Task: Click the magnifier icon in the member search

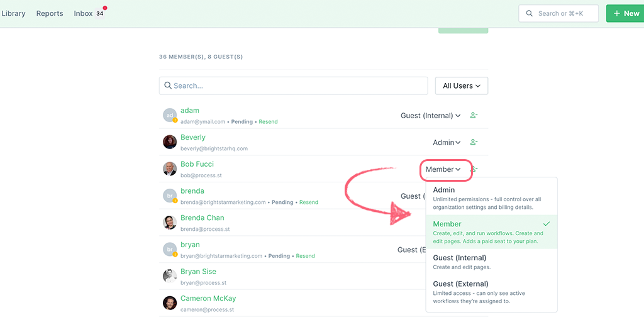Action: (x=167, y=86)
